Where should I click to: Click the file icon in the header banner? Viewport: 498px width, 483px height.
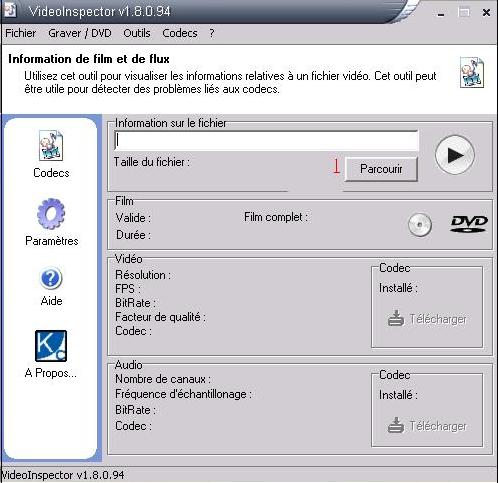472,72
